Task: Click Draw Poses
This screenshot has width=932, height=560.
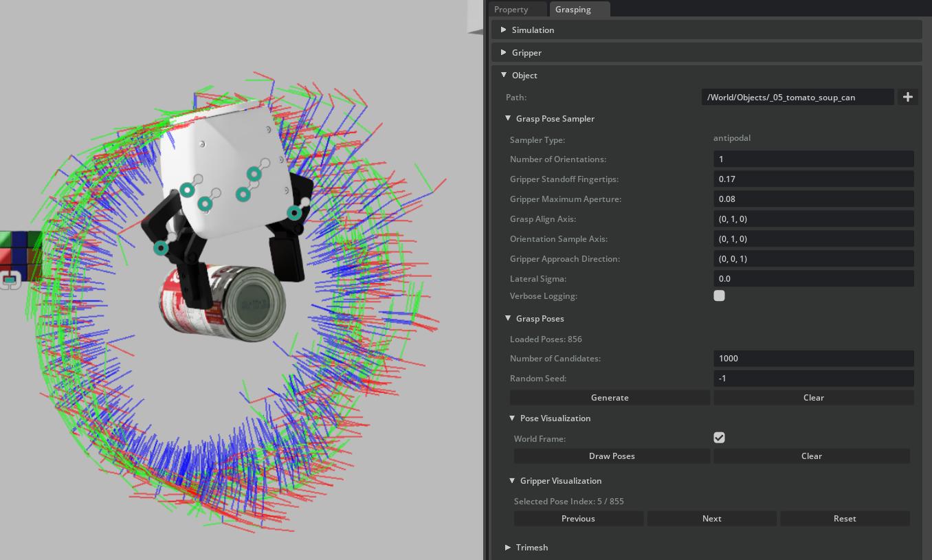Action: click(612, 456)
